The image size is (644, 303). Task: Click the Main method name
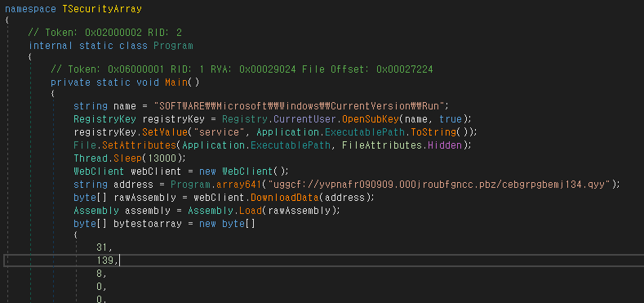point(176,82)
